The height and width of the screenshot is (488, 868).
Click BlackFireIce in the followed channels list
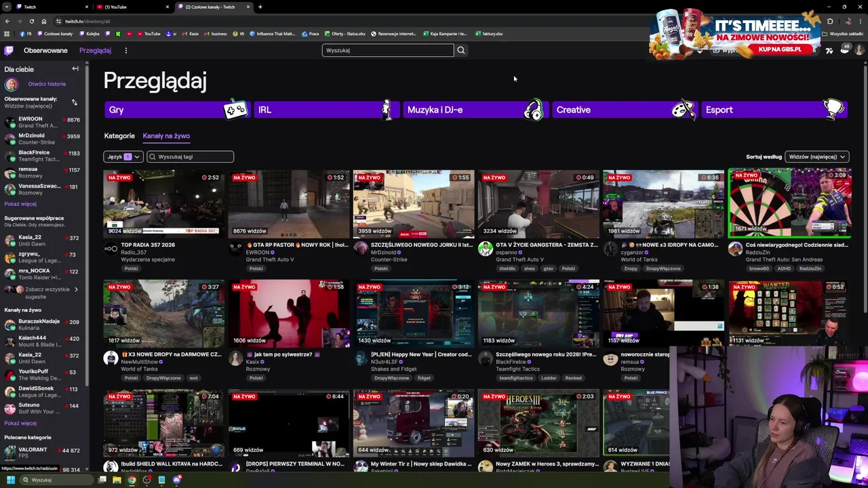(43, 156)
